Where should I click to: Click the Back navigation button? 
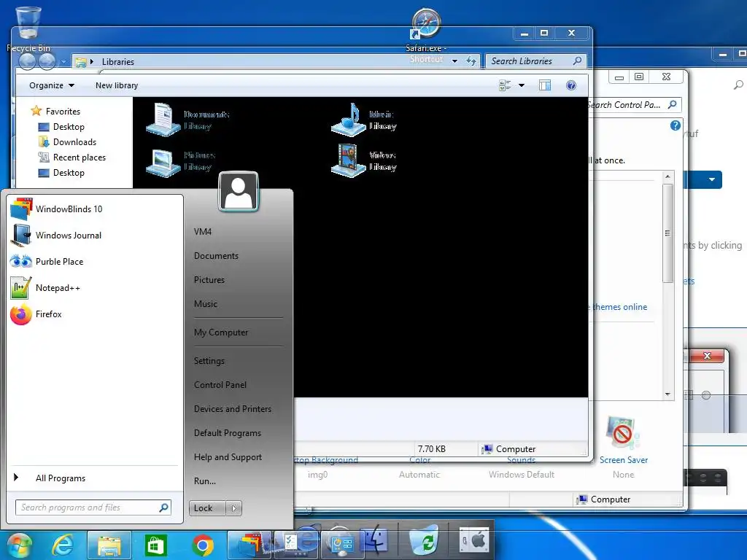(27, 61)
